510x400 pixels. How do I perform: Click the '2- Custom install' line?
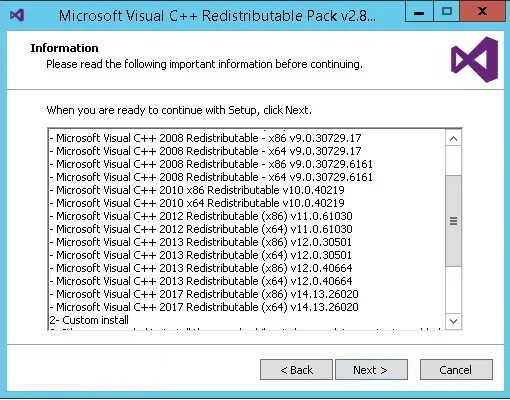[x=89, y=320]
